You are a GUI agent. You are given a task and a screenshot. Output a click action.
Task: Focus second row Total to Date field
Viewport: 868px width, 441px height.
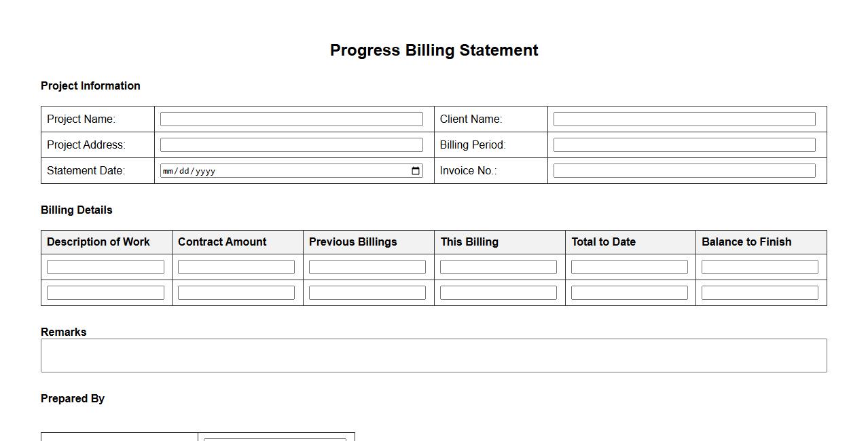point(630,293)
